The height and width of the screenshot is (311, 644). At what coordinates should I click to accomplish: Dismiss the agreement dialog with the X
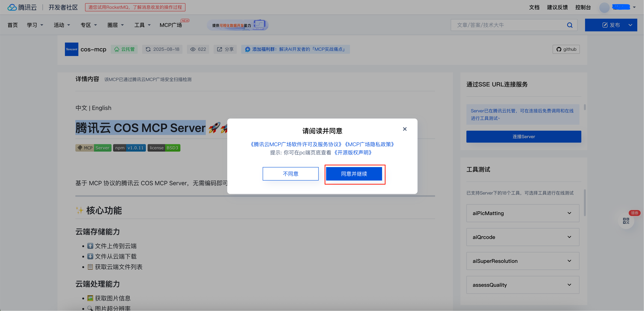[x=405, y=129]
